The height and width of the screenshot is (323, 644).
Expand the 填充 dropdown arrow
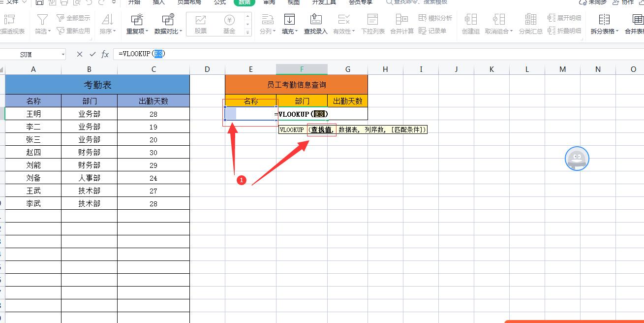point(297,32)
